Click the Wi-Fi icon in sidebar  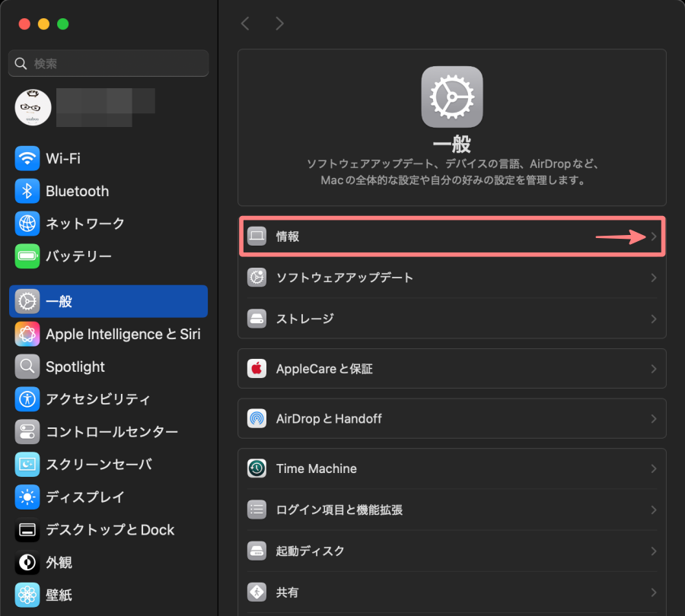[x=27, y=158]
